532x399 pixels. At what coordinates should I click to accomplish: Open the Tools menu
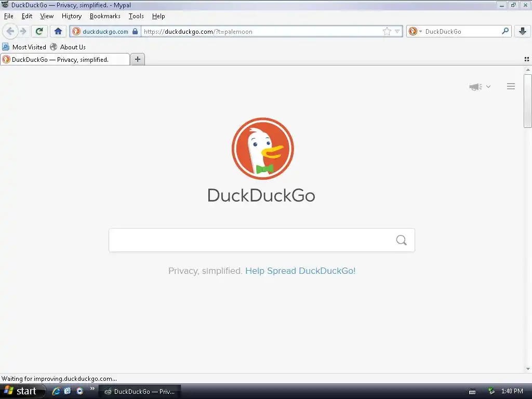click(136, 16)
